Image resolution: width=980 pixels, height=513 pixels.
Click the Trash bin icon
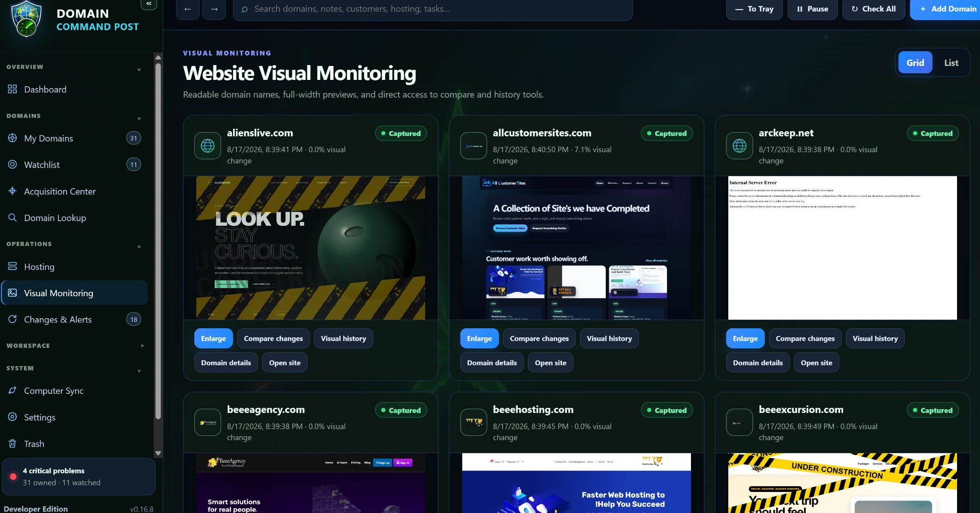(12, 443)
